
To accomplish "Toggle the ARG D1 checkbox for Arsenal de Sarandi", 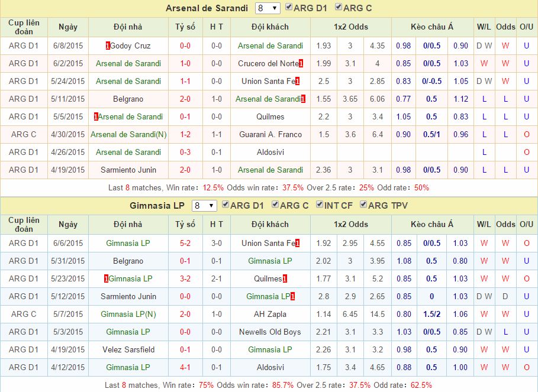I will click(289, 7).
